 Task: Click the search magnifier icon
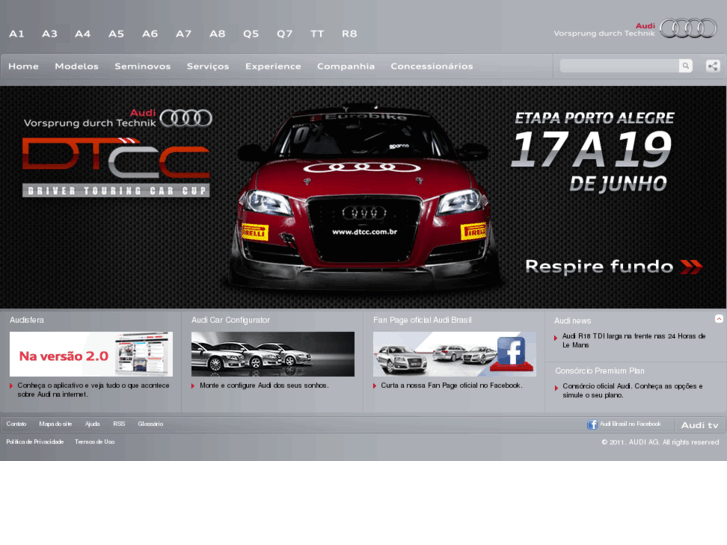(685, 66)
